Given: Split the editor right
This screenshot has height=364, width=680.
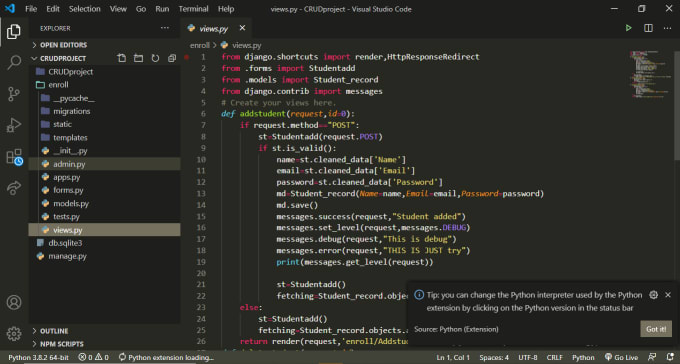Looking at the screenshot, I should pos(648,28).
